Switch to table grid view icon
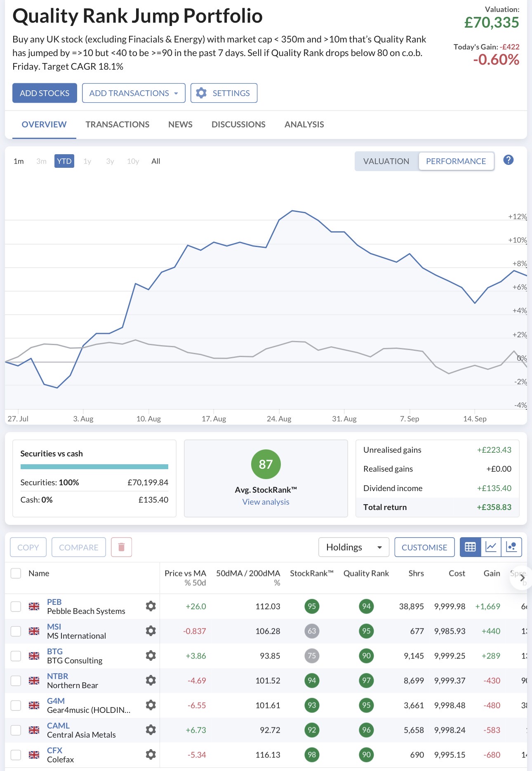The image size is (532, 771). click(470, 547)
